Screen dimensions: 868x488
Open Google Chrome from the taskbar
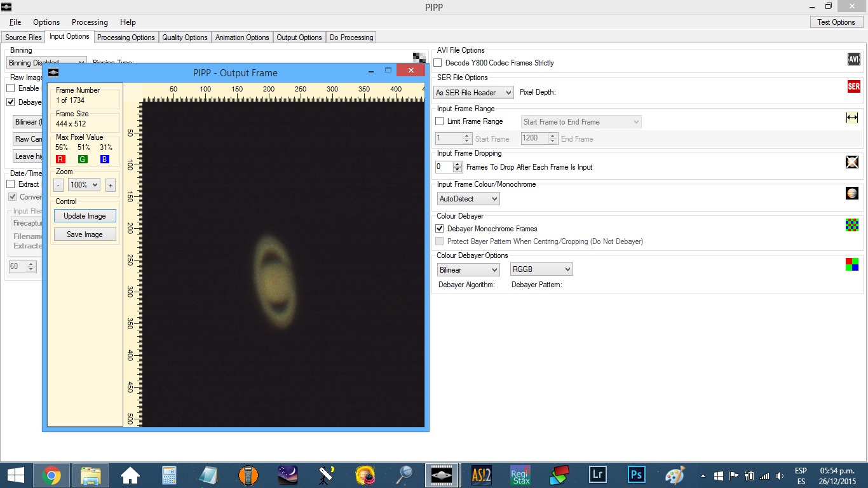coord(51,475)
